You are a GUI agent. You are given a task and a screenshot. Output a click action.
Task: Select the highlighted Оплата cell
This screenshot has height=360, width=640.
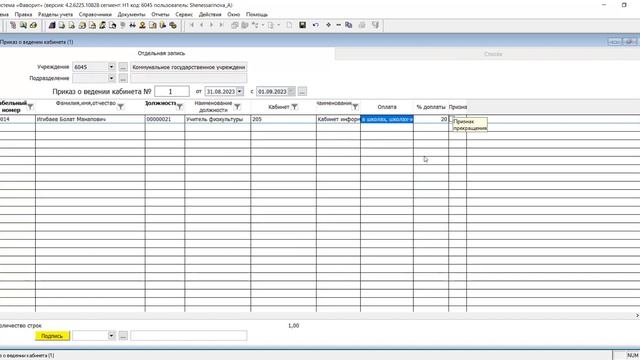pos(387,119)
